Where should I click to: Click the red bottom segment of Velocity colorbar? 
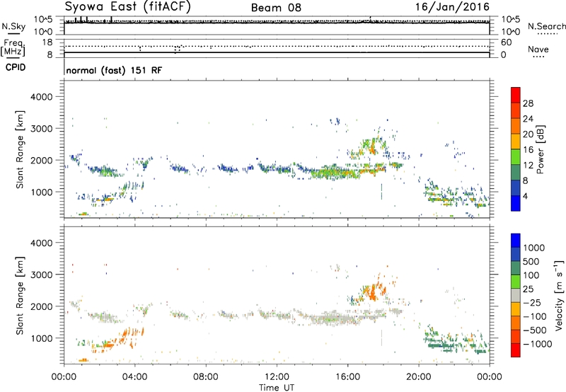click(x=516, y=350)
